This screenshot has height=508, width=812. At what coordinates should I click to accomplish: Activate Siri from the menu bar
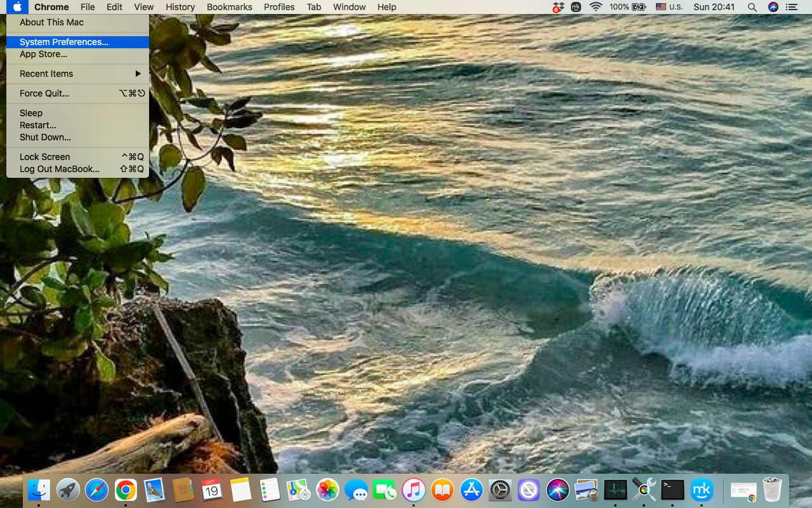(773, 7)
